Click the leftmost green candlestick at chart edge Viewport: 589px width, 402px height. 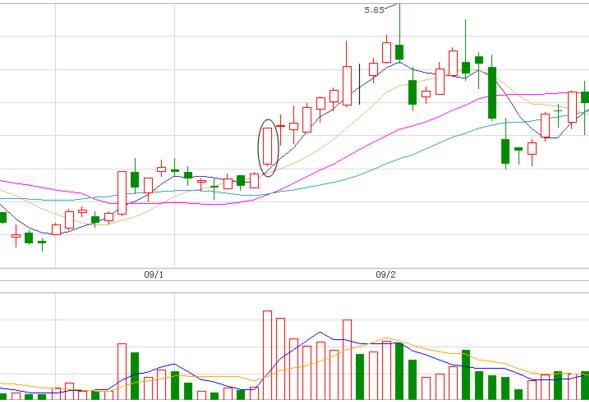[x=3, y=218]
